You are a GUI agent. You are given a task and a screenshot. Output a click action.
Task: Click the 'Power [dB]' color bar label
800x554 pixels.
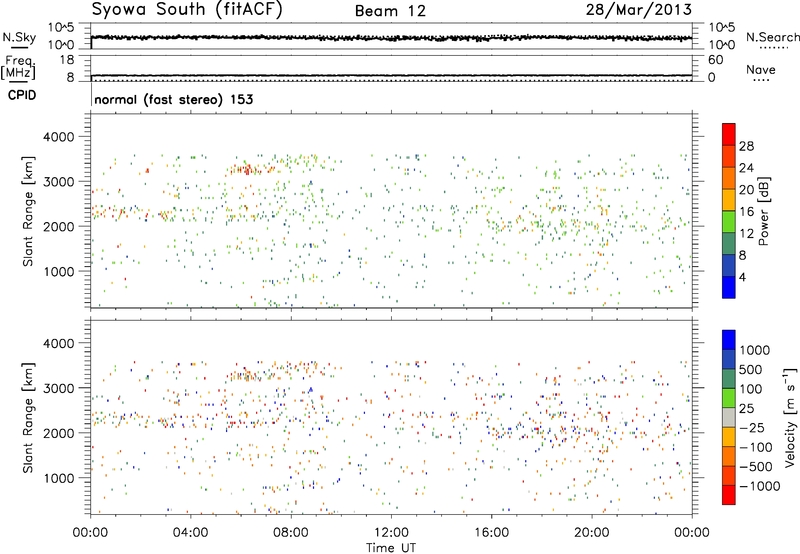pyautogui.click(x=764, y=211)
